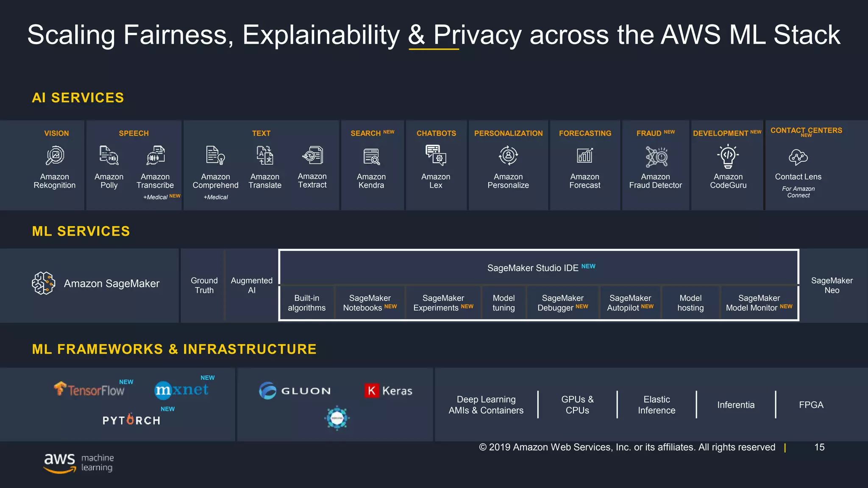Click the AWS machine learning logo
868x488 pixels.
(x=79, y=463)
